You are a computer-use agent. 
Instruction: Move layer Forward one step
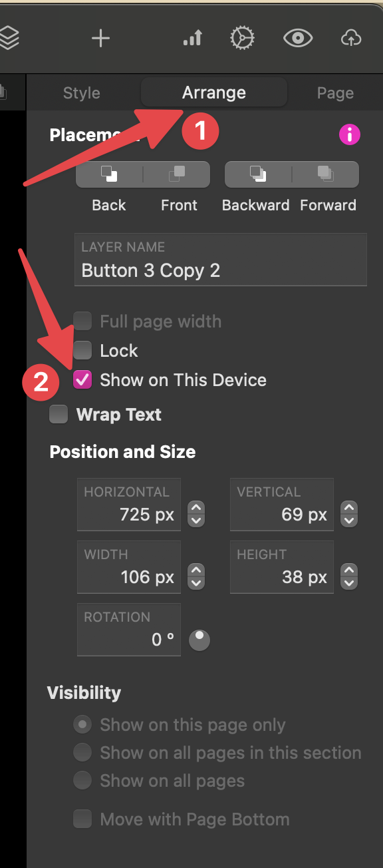(326, 174)
